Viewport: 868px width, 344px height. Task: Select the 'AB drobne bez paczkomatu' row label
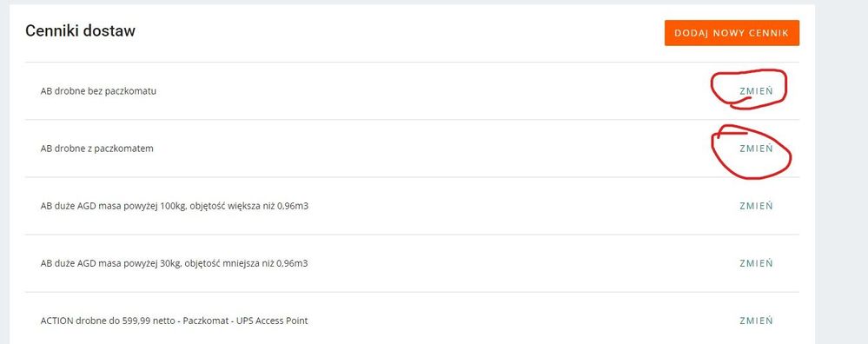pos(98,91)
